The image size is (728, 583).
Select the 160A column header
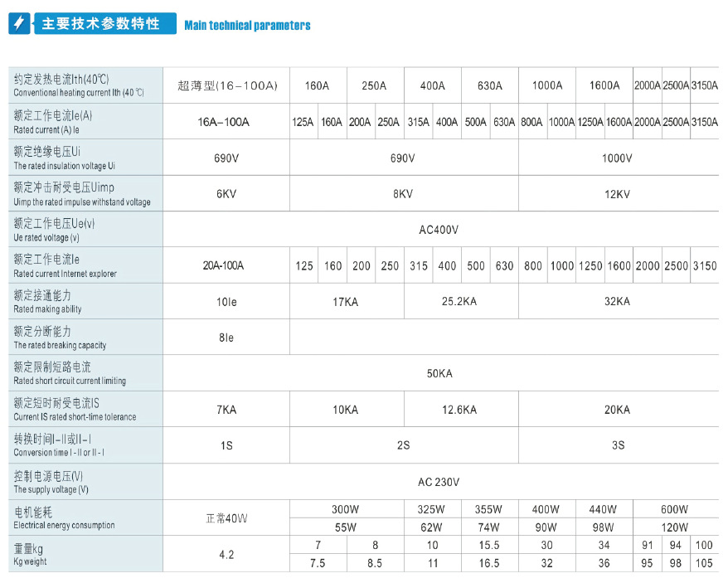coord(318,85)
